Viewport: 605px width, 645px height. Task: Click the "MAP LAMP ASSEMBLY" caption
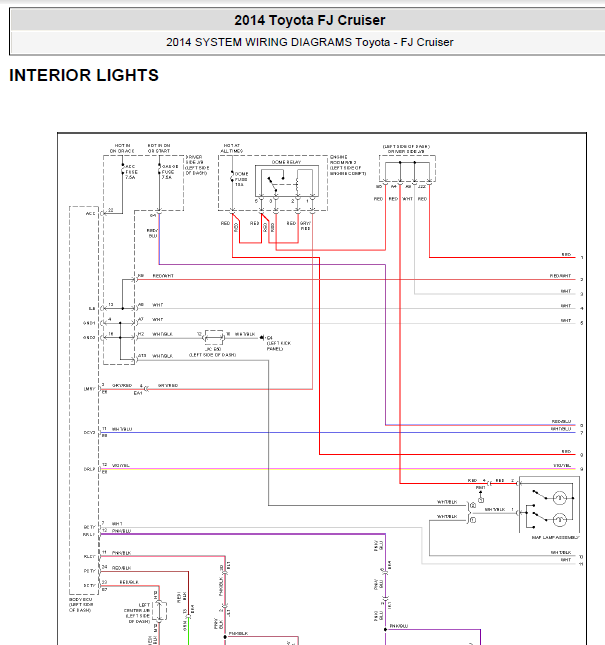555,537
